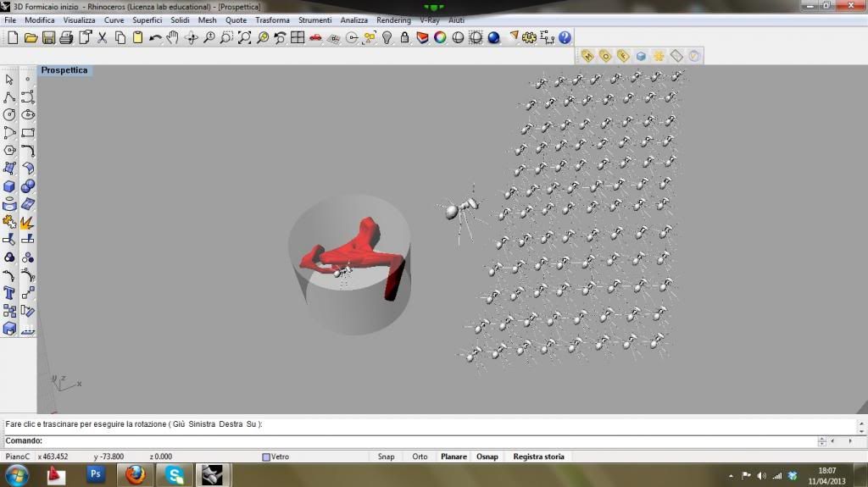The height and width of the screenshot is (487, 868).
Task: Click the Boolean union spheres icon
Action: 28,186
